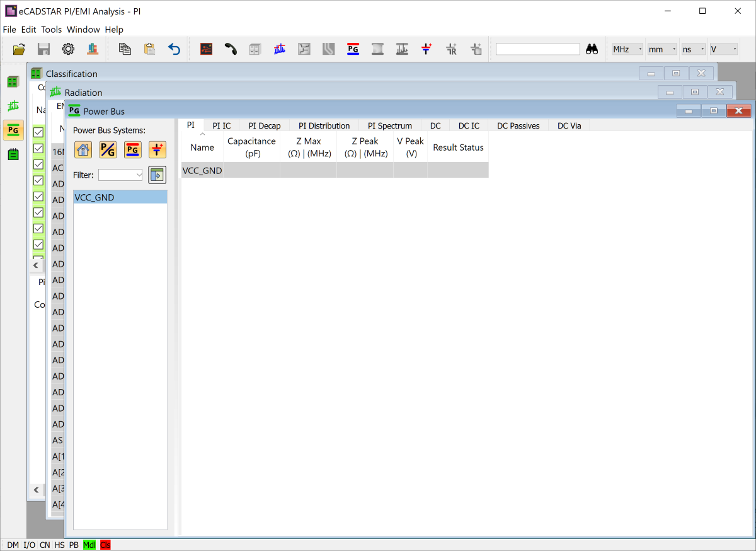Click the red Cls status bar indicator
Screen dimensions: 756x551
point(105,545)
